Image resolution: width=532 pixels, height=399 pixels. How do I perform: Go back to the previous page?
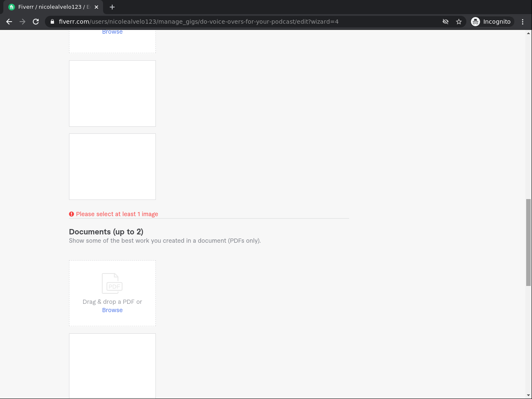click(9, 22)
